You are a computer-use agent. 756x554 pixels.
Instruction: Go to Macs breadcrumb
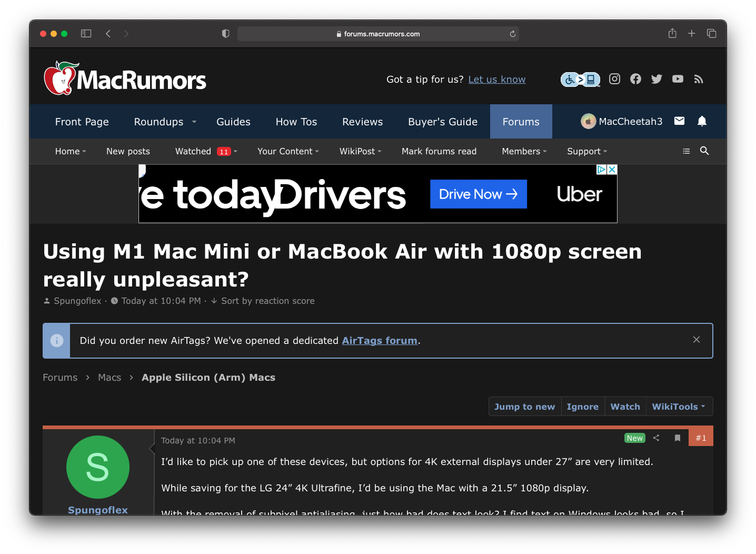[110, 377]
